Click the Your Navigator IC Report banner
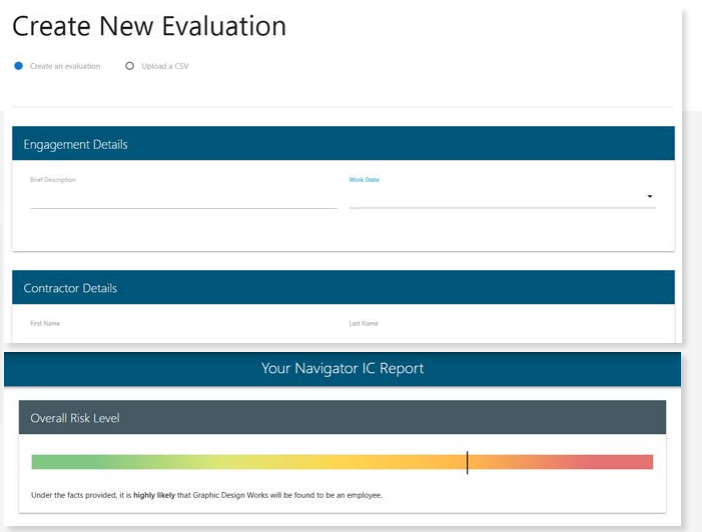Viewport: 702px width, 532px height. coord(342,369)
